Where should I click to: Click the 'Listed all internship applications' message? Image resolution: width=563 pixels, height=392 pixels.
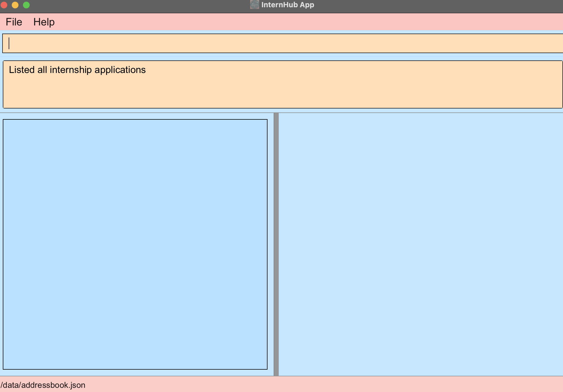point(77,70)
